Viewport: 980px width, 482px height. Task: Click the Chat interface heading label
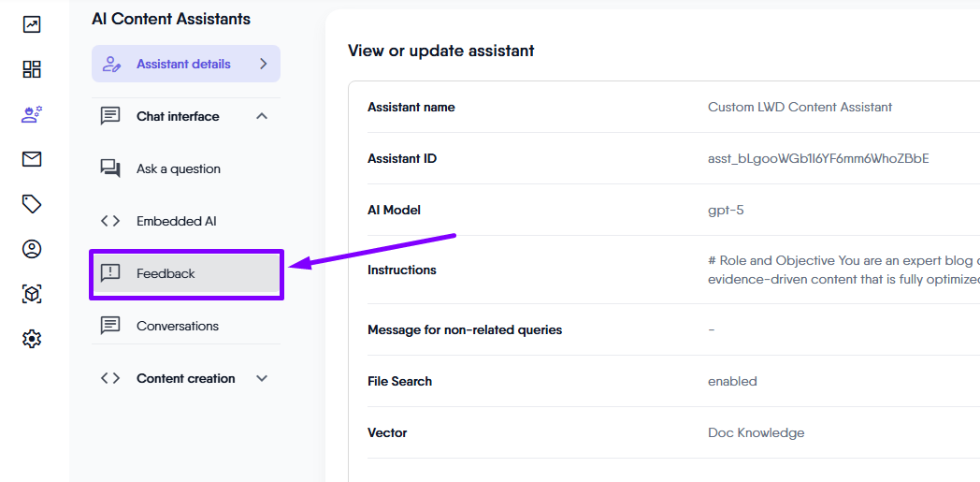point(178,116)
